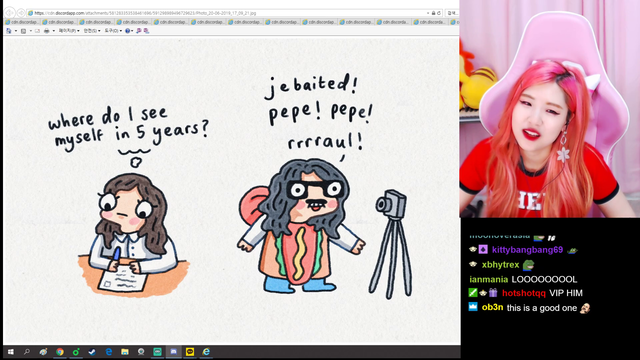This screenshot has height=360, width=640.
Task: Click username xbhytrex in chat
Action: (500, 264)
